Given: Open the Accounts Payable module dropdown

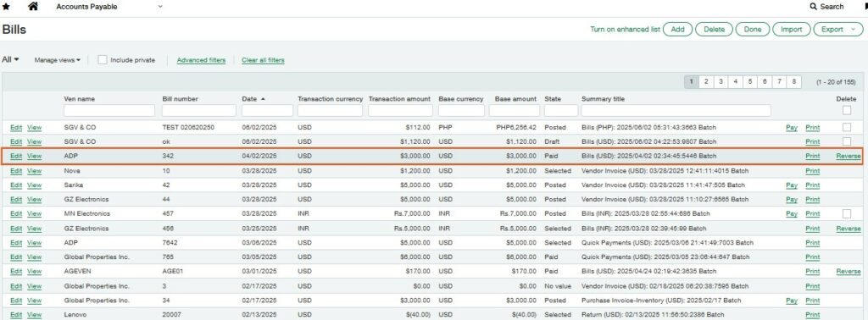Looking at the screenshot, I should (x=109, y=7).
